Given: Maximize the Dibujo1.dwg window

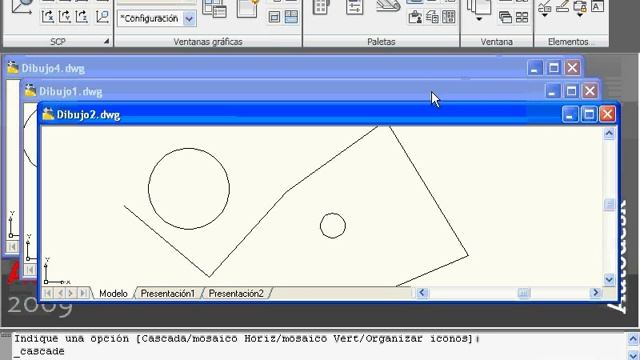Looking at the screenshot, I should [571, 91].
